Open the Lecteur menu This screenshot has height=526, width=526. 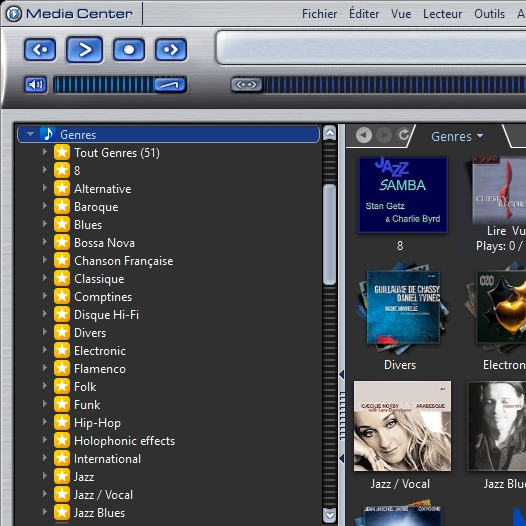pyautogui.click(x=442, y=14)
